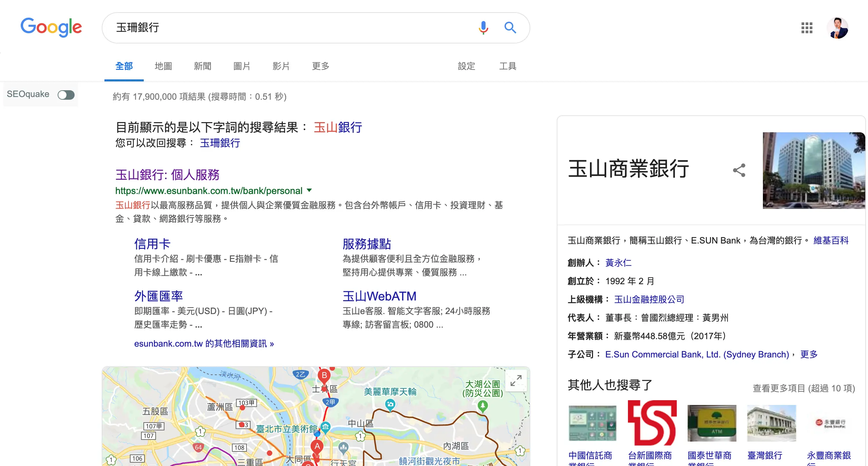The width and height of the screenshot is (868, 466).
Task: Expand 更多 subsidiaries in knowledge panel
Action: tap(809, 354)
